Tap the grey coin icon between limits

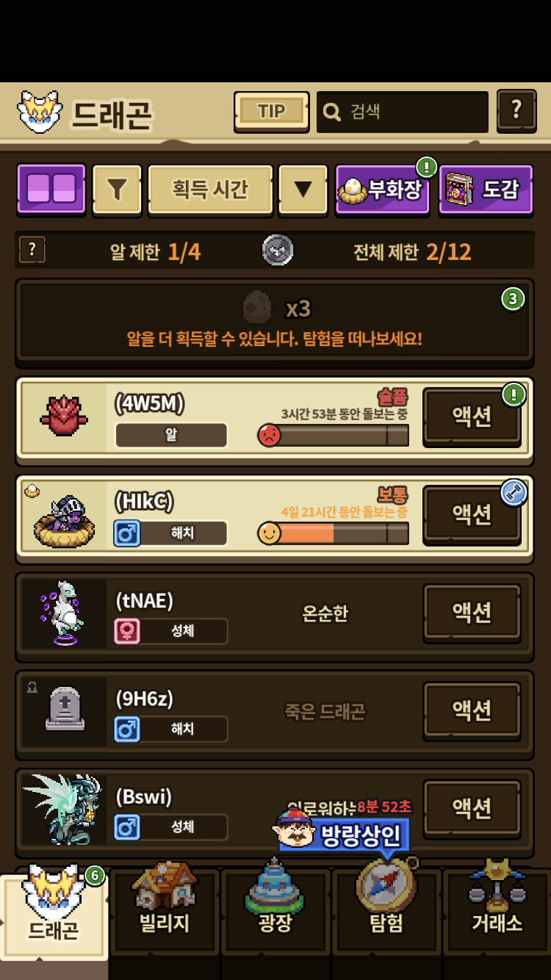[277, 251]
